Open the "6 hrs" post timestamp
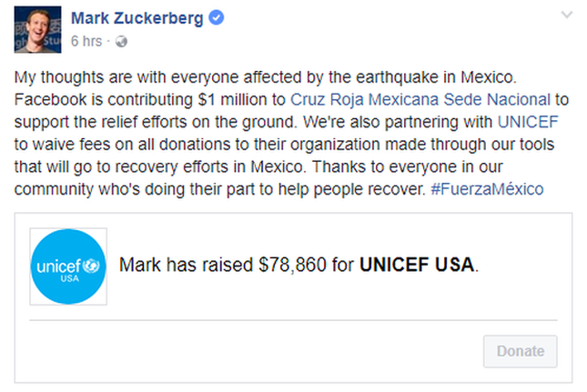This screenshot has width=587, height=392. pos(86,42)
